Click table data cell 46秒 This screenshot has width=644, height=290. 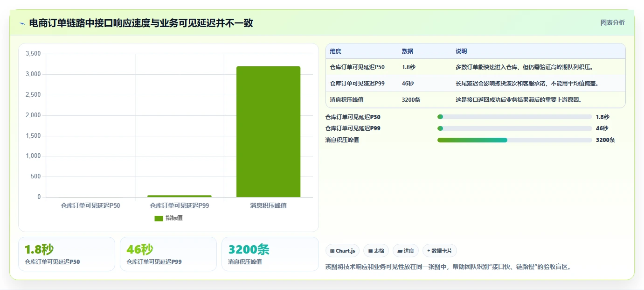[408, 84]
